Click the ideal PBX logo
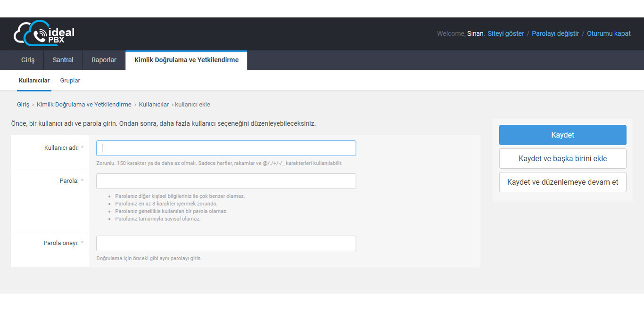 click(44, 33)
